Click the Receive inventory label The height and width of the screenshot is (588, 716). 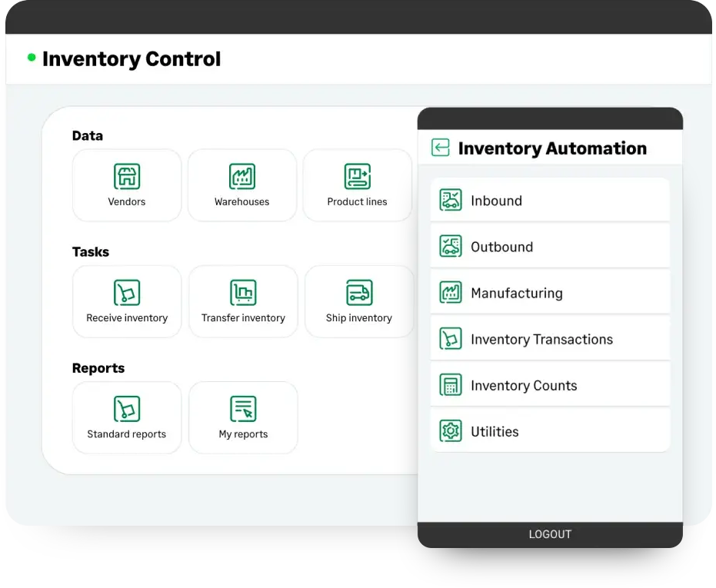(x=127, y=317)
